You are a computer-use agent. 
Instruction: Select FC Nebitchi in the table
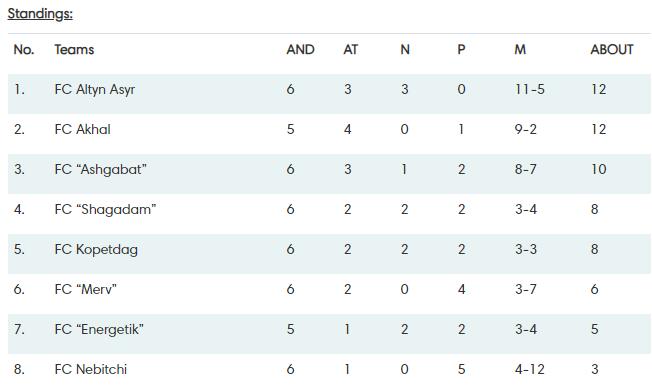click(91, 369)
